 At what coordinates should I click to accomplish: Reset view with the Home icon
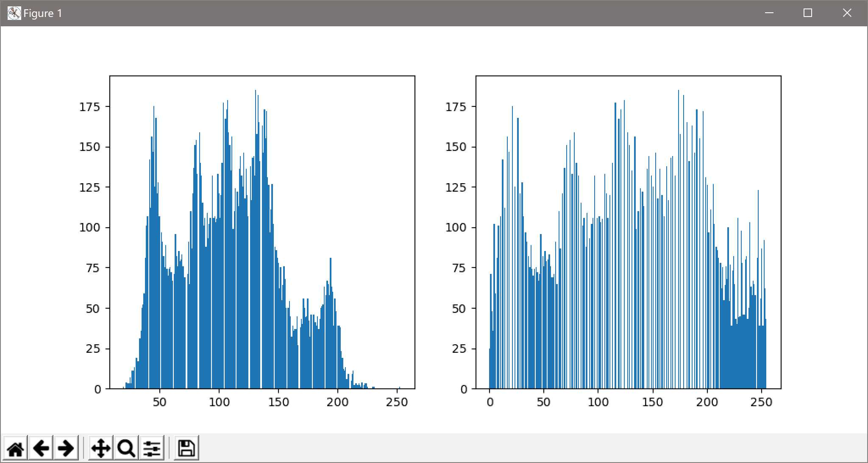pos(15,448)
